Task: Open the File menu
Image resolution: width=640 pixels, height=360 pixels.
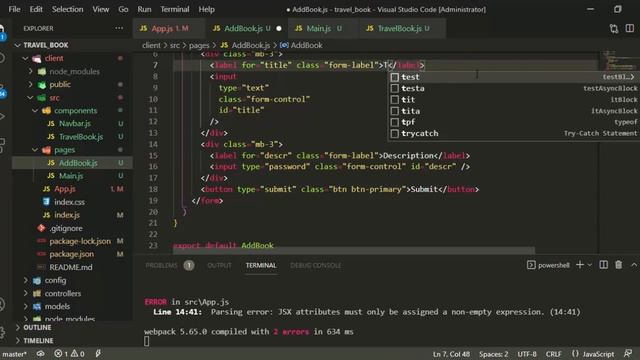Action: pyautogui.click(x=14, y=9)
